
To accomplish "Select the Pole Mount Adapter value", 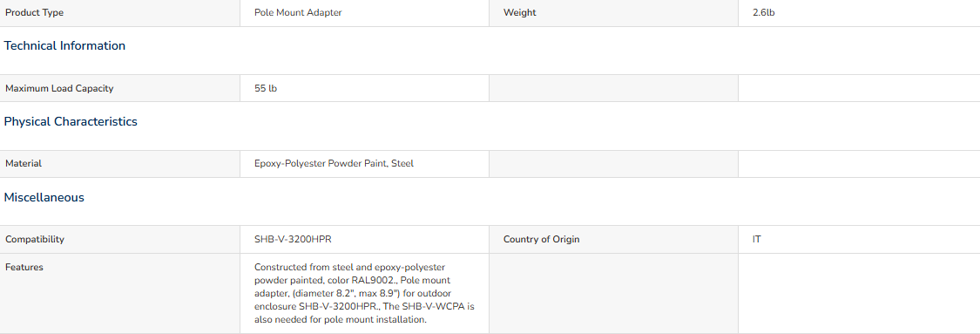I will 298,13.
